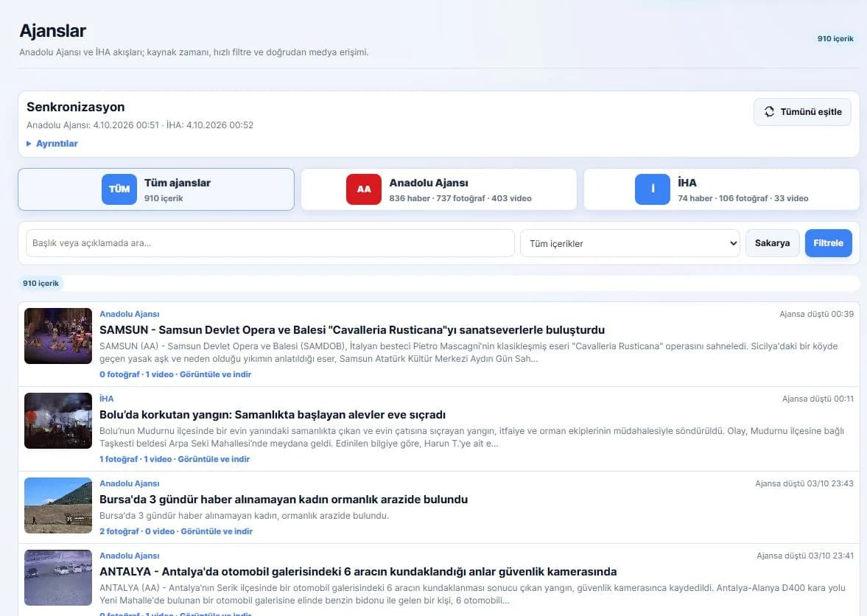Click the '74 haber · 106 fotoğraf · 33 video' stats

pyautogui.click(x=743, y=198)
